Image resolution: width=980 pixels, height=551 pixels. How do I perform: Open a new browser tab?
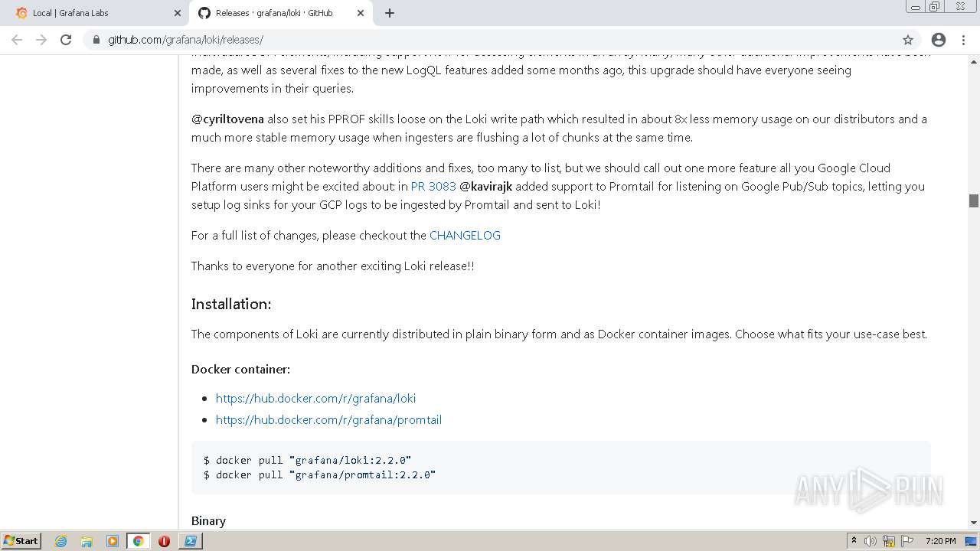click(x=390, y=13)
